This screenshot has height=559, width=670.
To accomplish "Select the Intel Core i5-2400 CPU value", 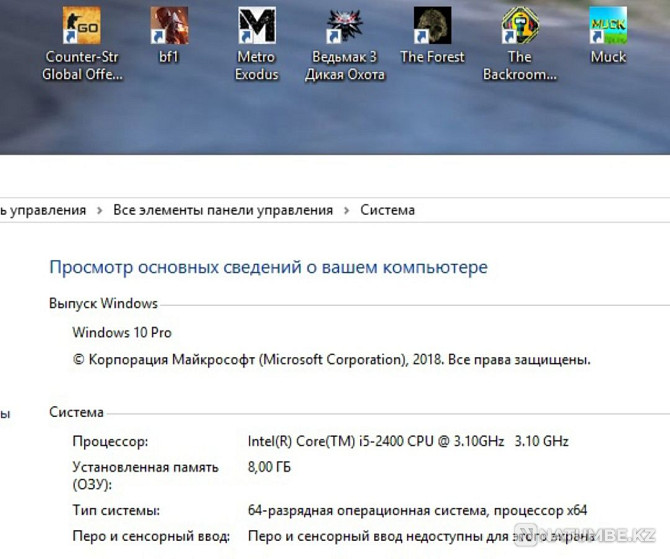I will pyautogui.click(x=408, y=441).
